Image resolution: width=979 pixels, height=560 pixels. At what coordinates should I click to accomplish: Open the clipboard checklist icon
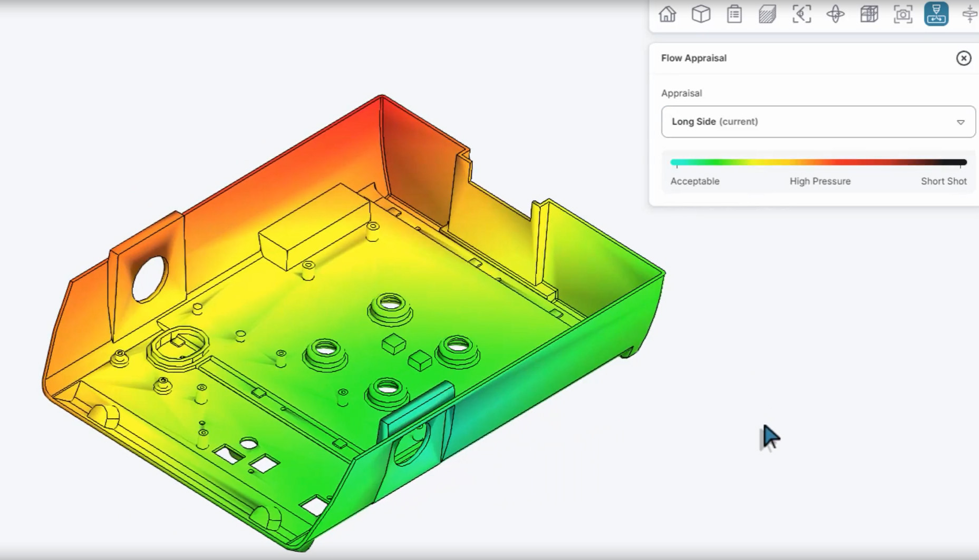coord(734,14)
